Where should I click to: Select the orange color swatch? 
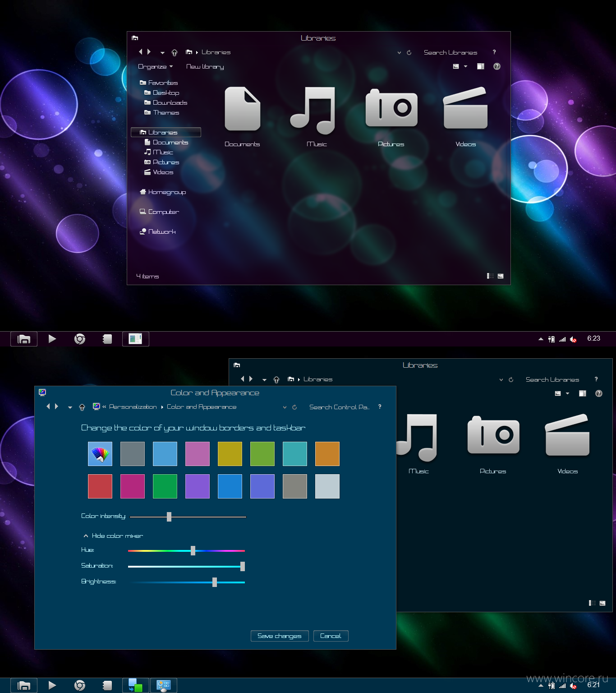coord(327,454)
